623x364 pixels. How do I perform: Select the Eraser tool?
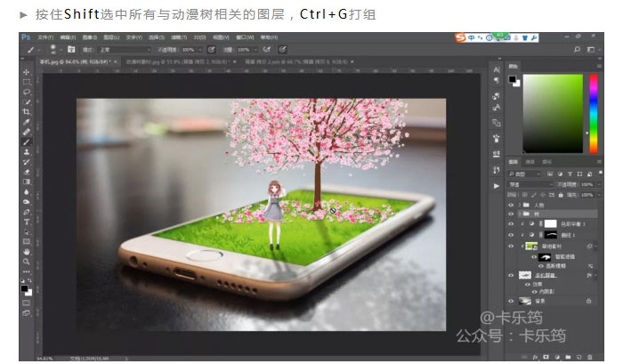27,172
